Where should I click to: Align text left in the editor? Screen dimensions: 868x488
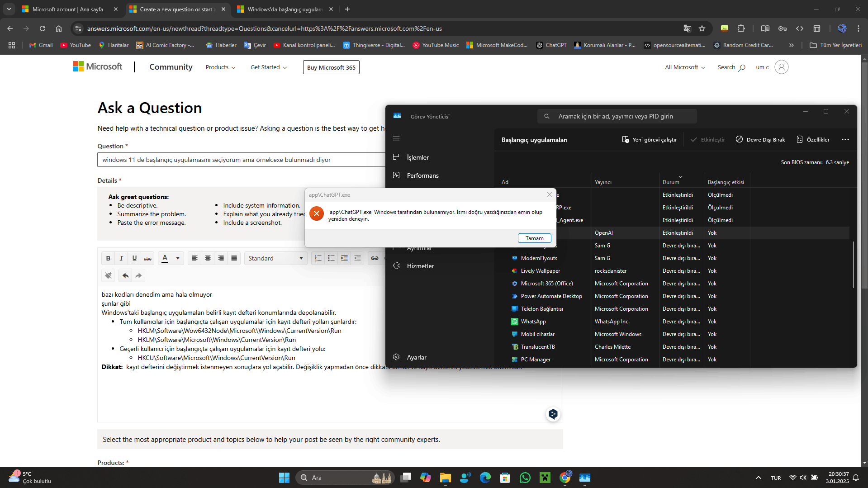pyautogui.click(x=194, y=258)
